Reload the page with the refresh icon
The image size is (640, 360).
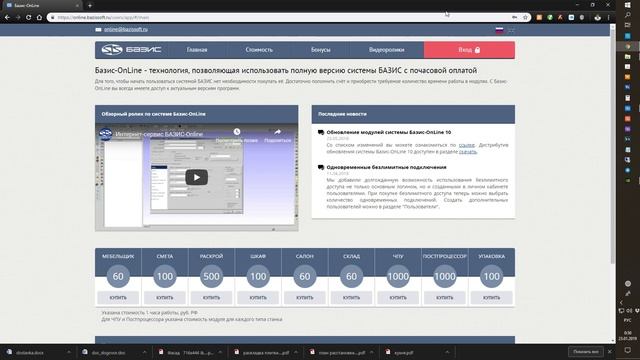(29, 18)
